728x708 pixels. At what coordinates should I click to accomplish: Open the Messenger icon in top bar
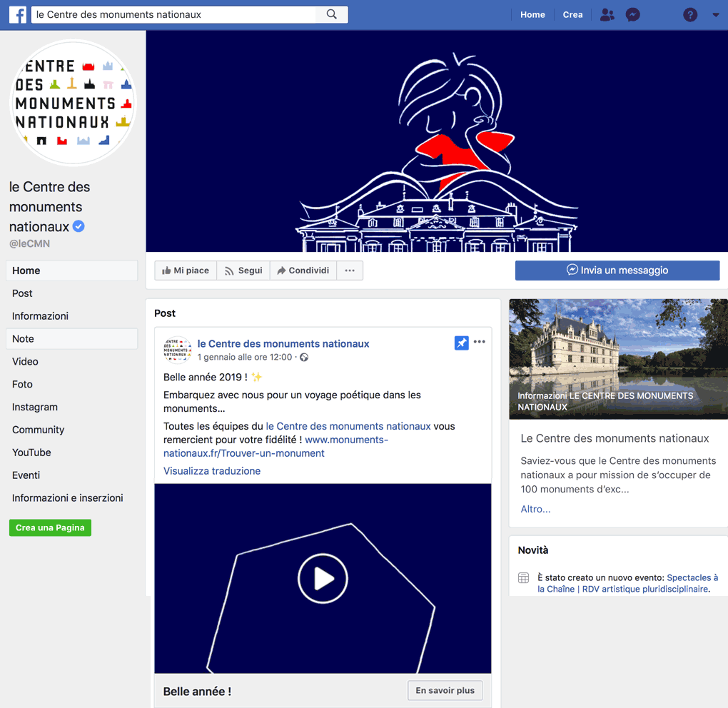(x=633, y=15)
